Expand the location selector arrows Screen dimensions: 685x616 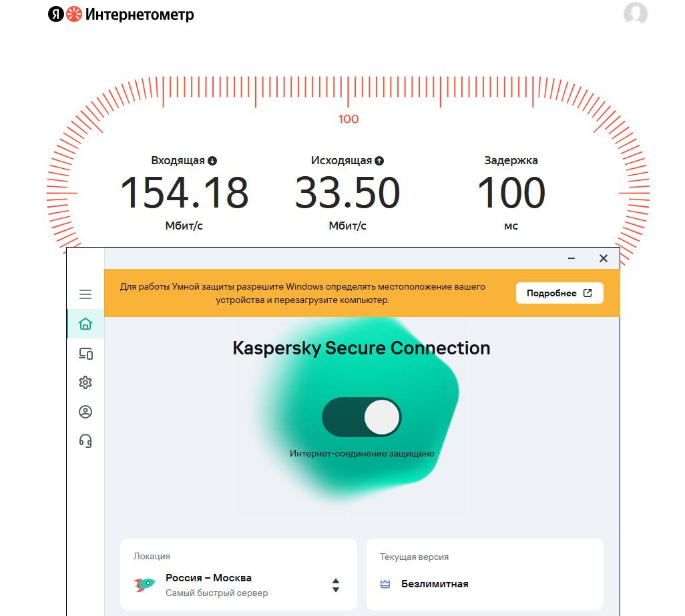336,585
